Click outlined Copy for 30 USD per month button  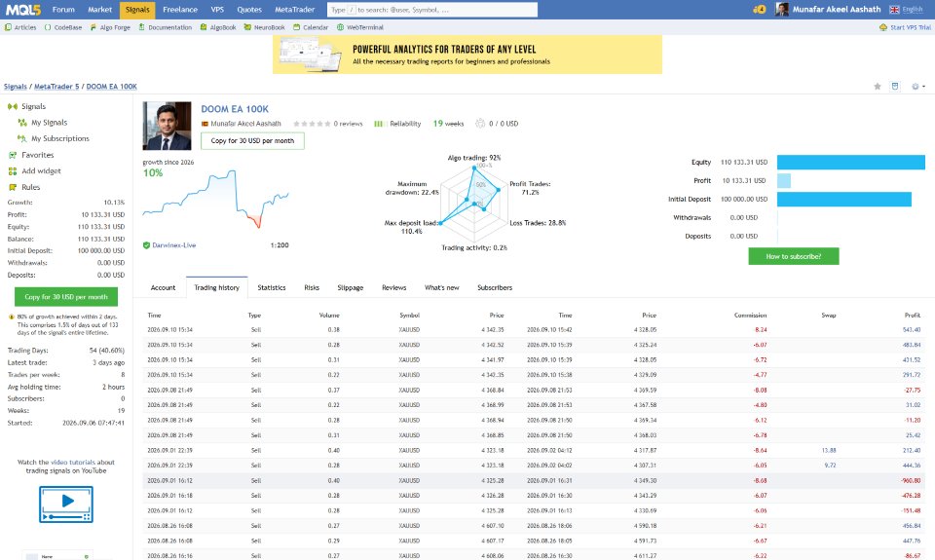[252, 141]
